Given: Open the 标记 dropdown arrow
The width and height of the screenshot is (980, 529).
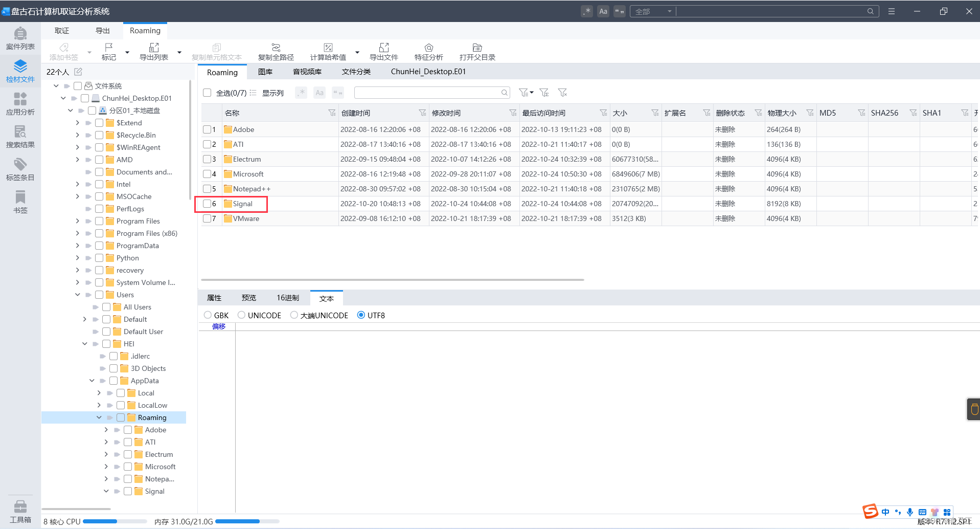Looking at the screenshot, I should (127, 52).
